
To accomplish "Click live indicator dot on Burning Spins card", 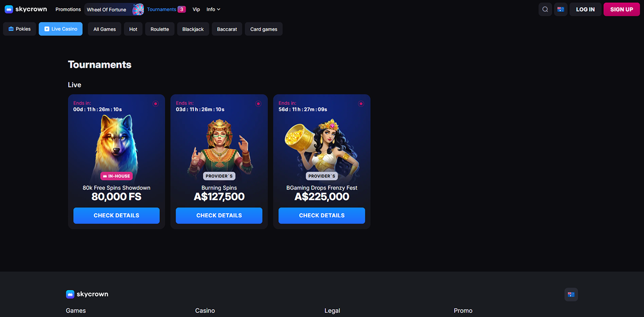I will [258, 104].
